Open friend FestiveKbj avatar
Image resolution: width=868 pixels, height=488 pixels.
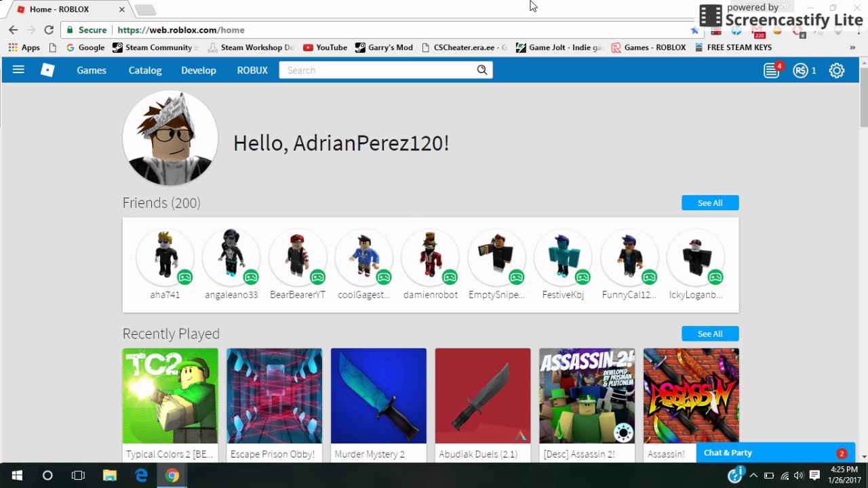563,256
